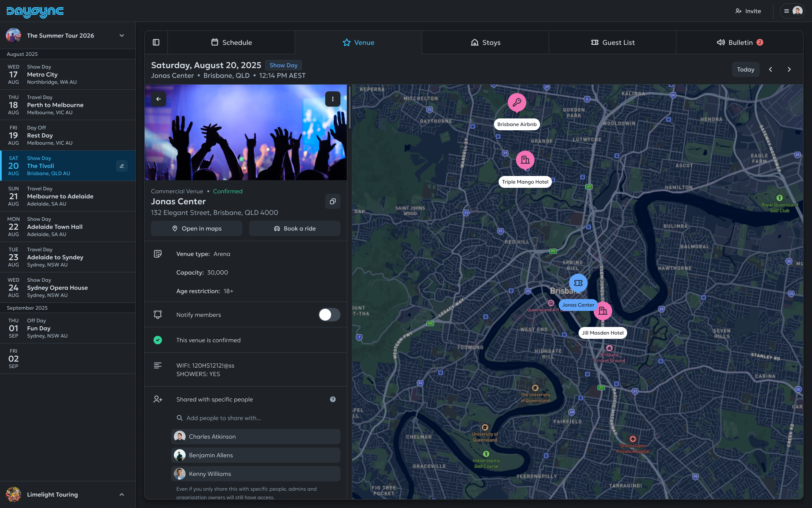This screenshot has width=812, height=508.
Task: Open the three-dot menu on the venue image
Action: tap(333, 99)
